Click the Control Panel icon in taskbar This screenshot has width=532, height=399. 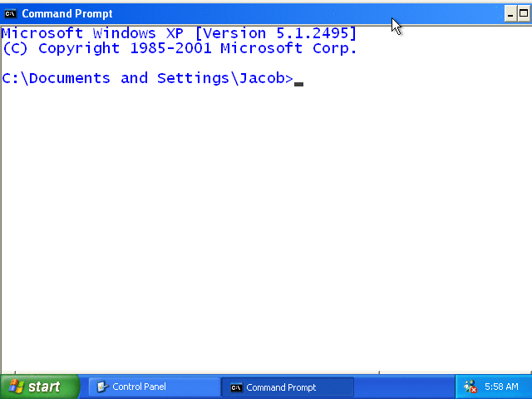[102, 387]
